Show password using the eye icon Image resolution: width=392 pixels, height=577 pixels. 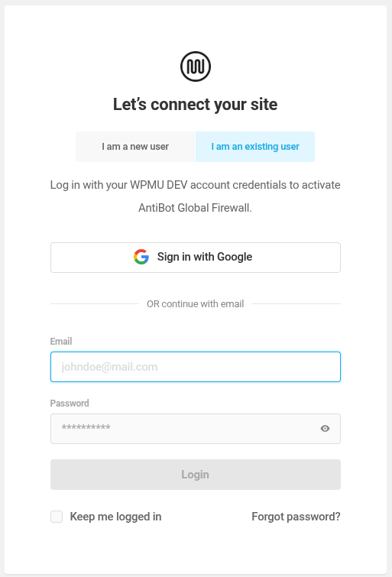[x=325, y=428]
